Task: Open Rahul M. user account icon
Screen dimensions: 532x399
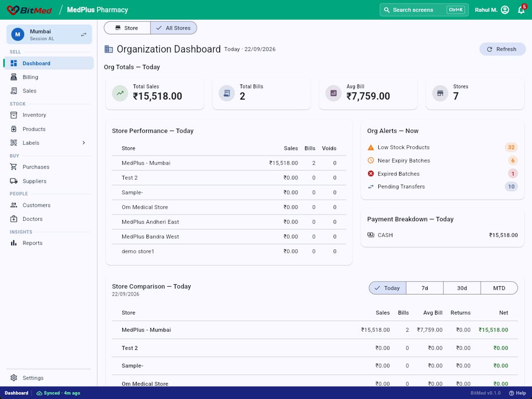Action: pos(505,10)
